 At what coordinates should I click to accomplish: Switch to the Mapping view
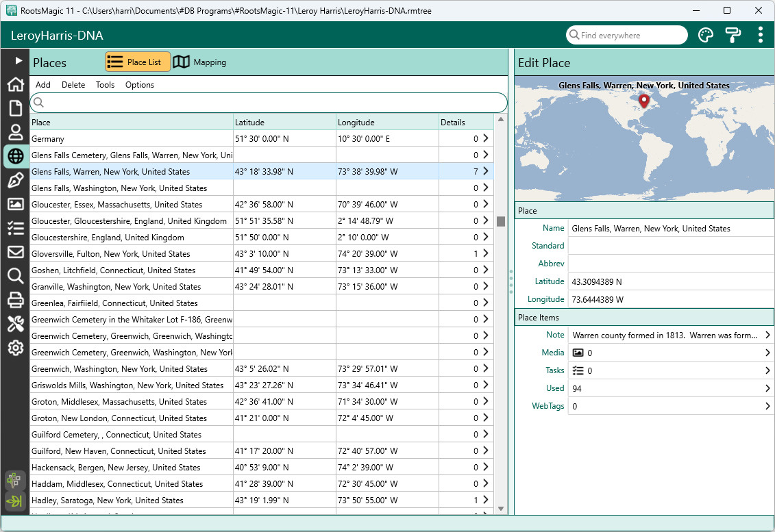[x=199, y=62]
